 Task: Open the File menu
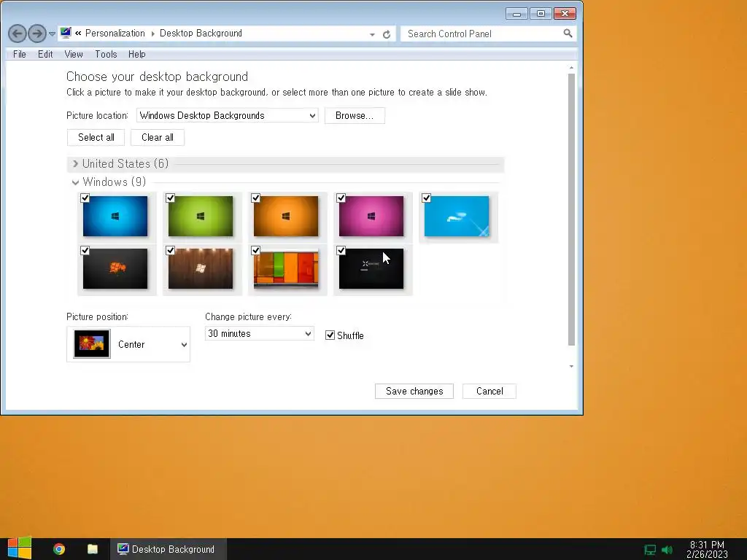click(20, 54)
